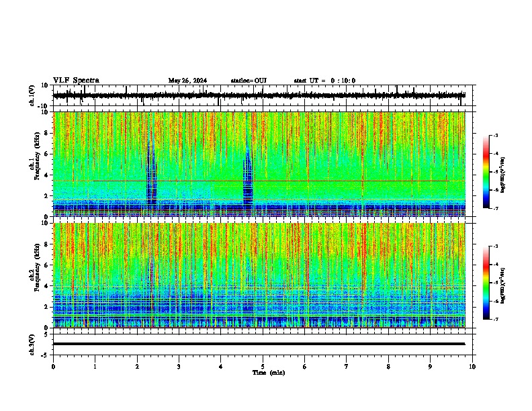This screenshot has height=411, width=532.
Task: Click time axis tick label "6"
Action: (x=304, y=367)
